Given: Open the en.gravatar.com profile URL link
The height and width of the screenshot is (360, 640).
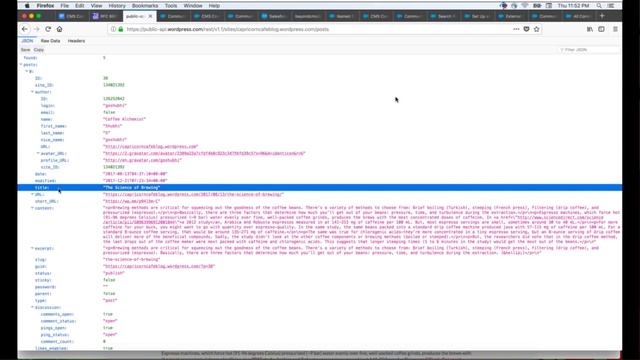Looking at the screenshot, I should [x=142, y=160].
